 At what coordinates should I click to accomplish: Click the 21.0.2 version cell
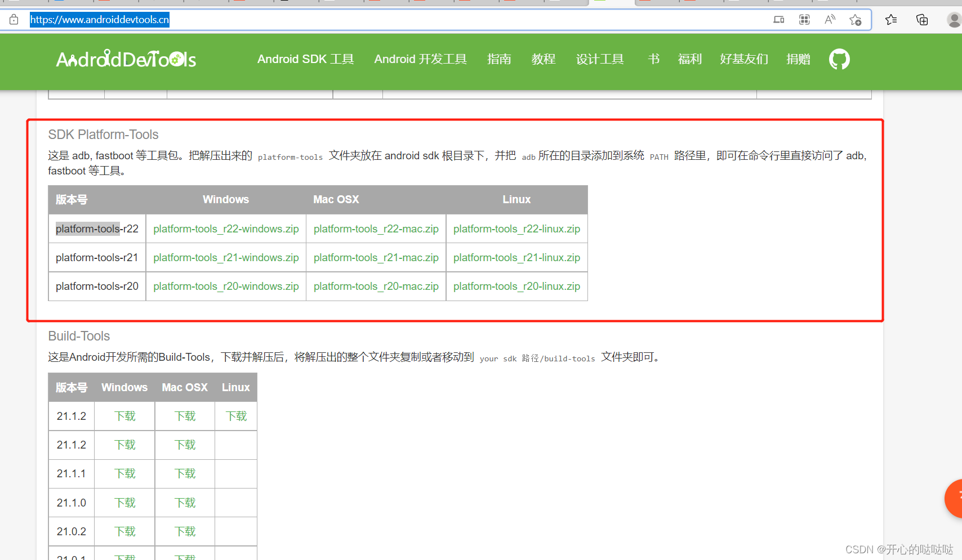pyautogui.click(x=72, y=531)
